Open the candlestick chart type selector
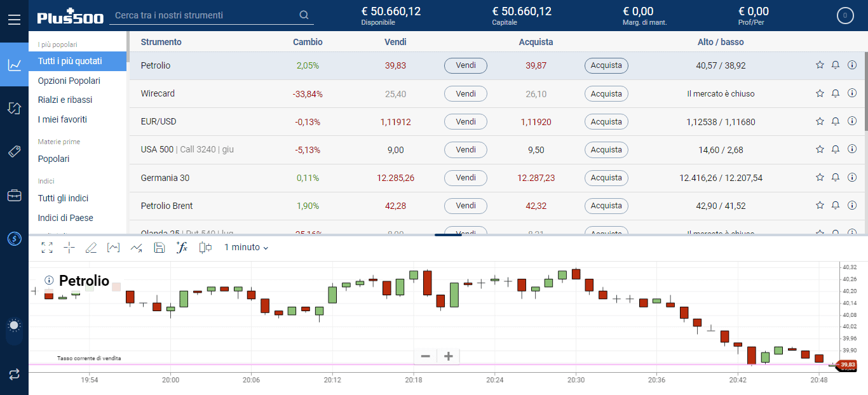 pos(205,248)
